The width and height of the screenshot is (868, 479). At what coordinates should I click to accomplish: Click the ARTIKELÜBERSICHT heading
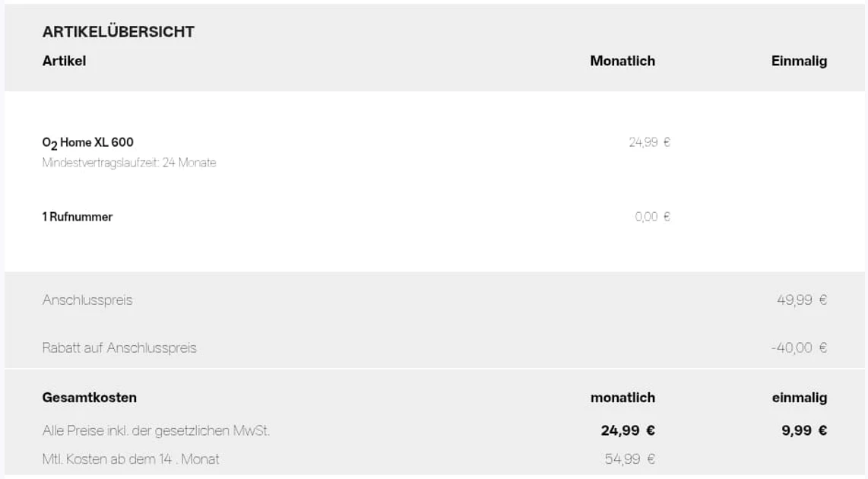point(119,32)
